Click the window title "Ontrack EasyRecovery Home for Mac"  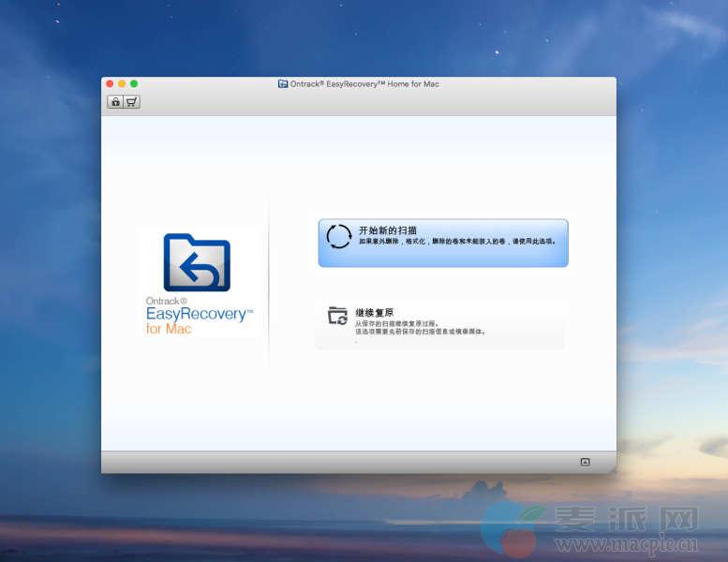pyautogui.click(x=364, y=84)
